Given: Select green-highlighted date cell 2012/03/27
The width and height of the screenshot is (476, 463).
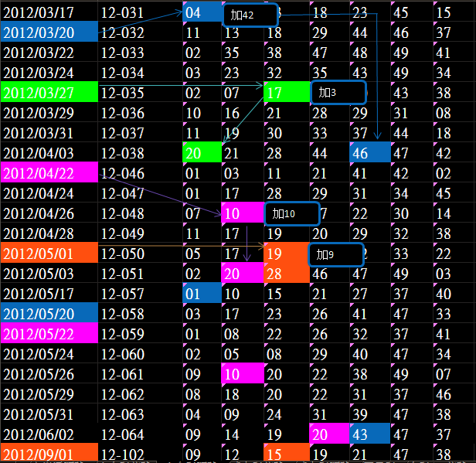Looking at the screenshot, I should coord(49,93).
